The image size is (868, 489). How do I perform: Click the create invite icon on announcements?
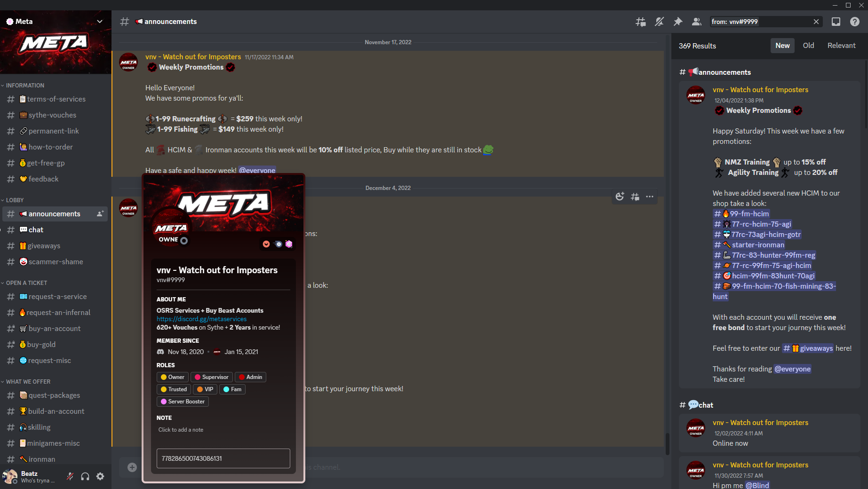pos(100,214)
